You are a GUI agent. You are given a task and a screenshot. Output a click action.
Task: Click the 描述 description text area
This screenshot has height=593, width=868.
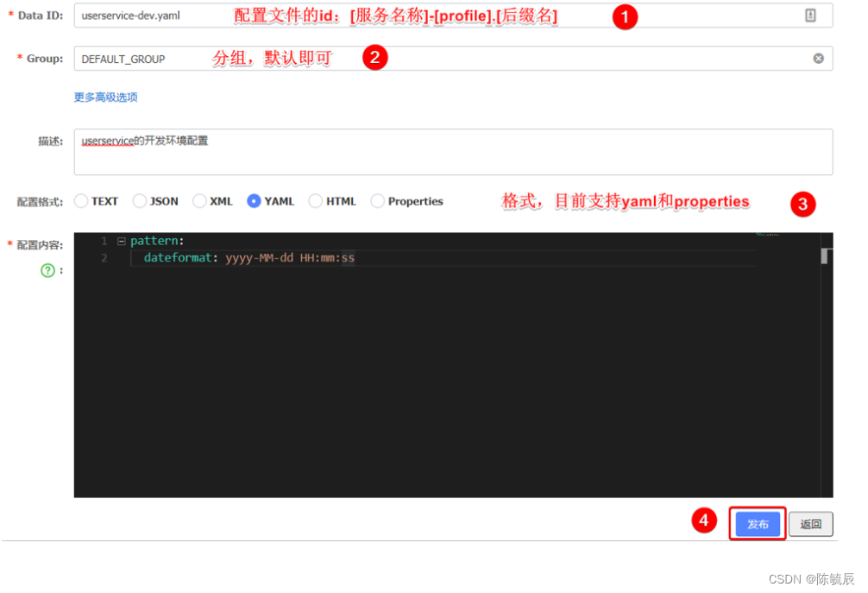(453, 152)
